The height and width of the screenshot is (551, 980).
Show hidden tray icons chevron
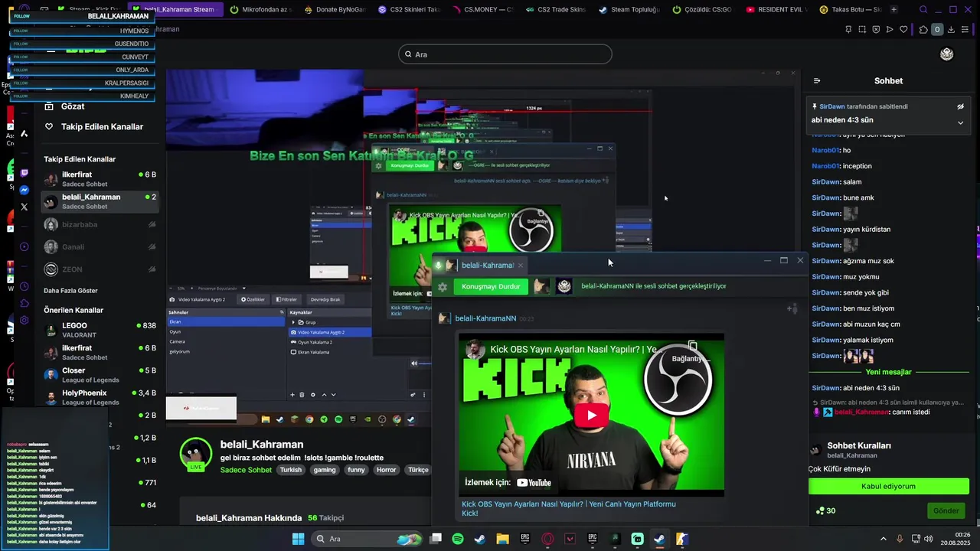tap(883, 539)
